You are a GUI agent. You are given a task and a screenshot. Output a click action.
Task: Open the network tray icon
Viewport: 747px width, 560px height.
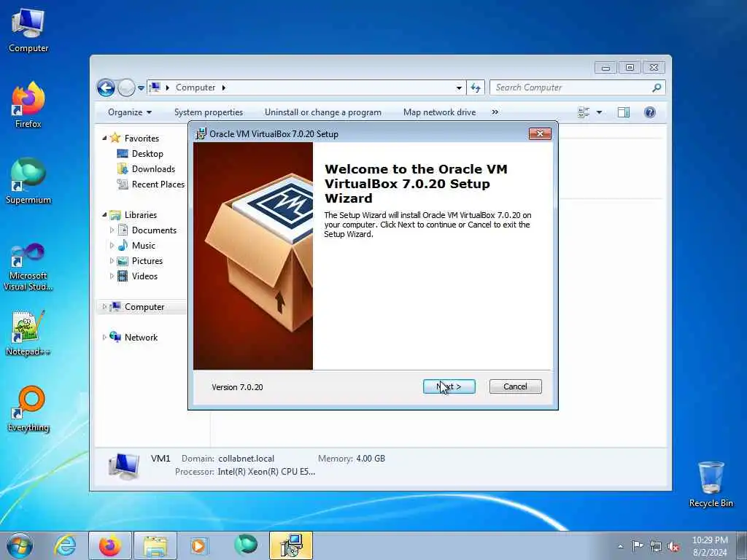[656, 546]
